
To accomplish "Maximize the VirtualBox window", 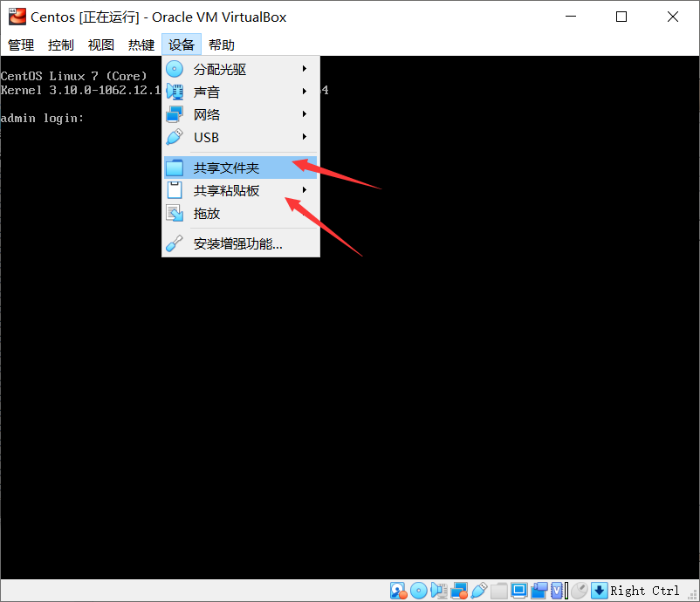I will 621,17.
